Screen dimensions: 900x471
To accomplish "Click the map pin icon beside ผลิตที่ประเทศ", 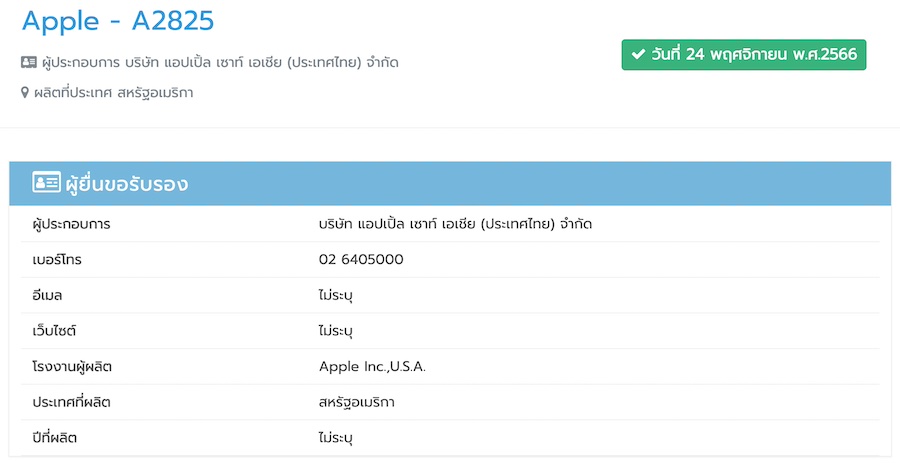I will click(x=25, y=93).
